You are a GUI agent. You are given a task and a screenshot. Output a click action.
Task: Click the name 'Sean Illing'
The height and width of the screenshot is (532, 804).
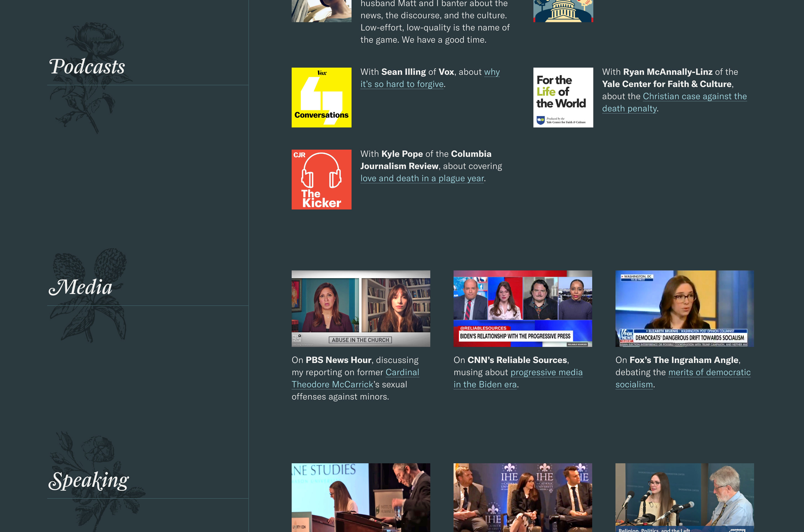pos(404,72)
